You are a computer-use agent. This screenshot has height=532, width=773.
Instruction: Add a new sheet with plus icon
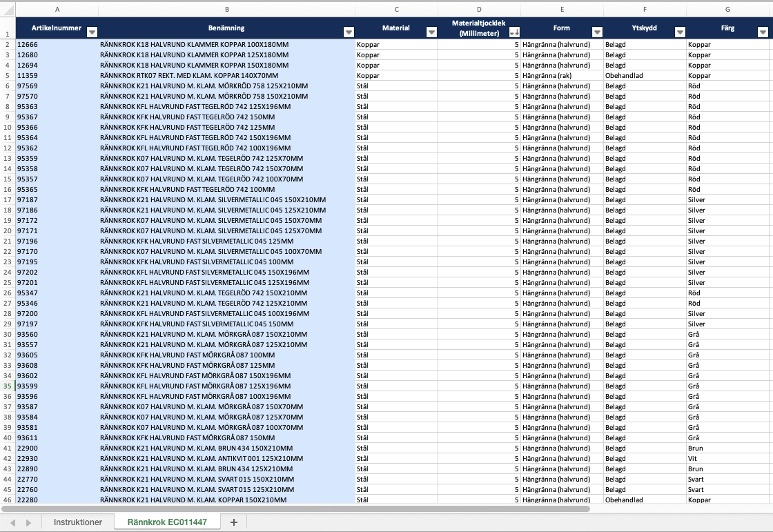233,522
